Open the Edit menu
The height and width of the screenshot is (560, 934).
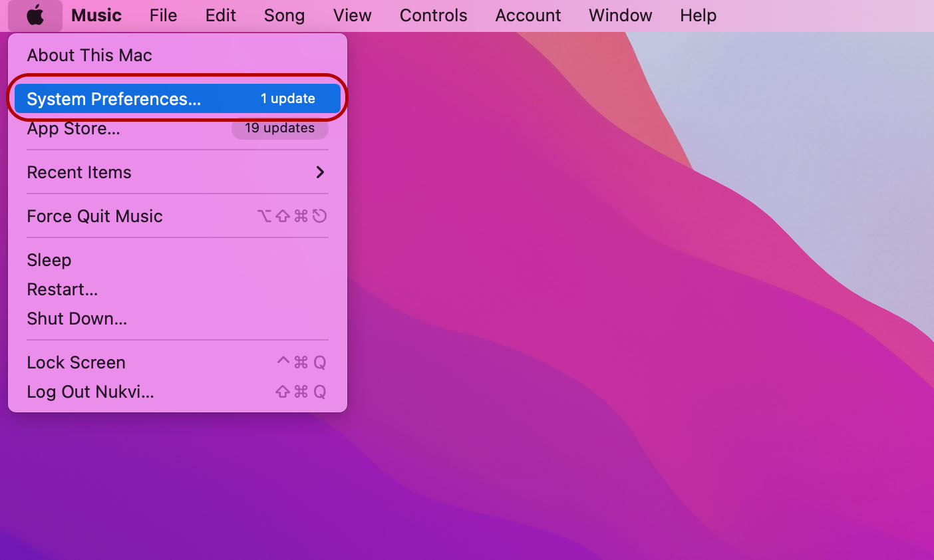(x=220, y=15)
